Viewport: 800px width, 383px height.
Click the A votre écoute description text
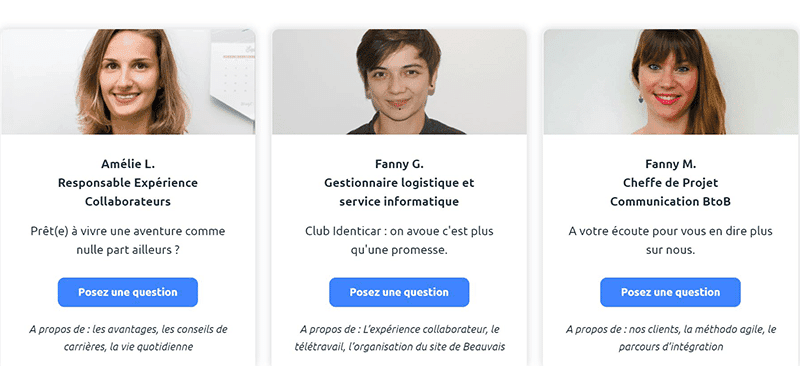[670, 241]
